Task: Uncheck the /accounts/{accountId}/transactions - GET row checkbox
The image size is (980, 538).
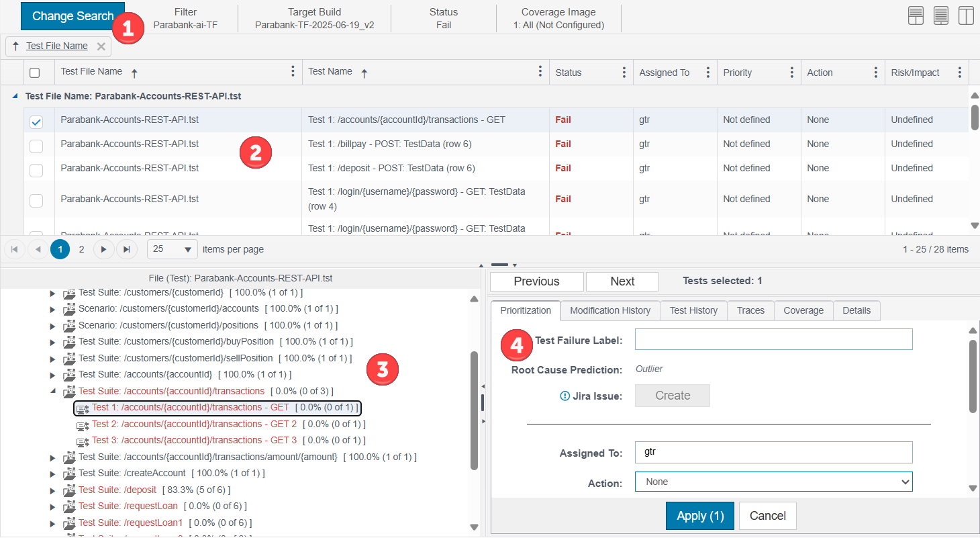Action: 36,122
